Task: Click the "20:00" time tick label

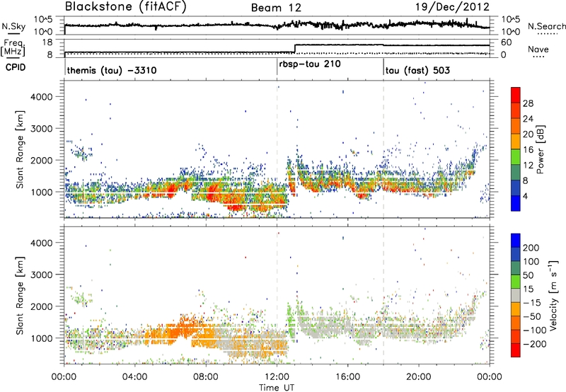Action: (x=419, y=377)
